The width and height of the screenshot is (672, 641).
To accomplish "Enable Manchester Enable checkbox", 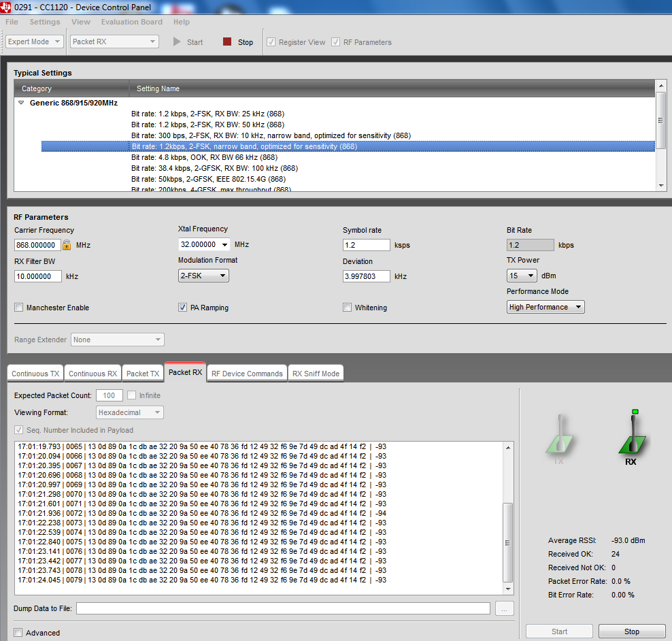I will click(18, 308).
